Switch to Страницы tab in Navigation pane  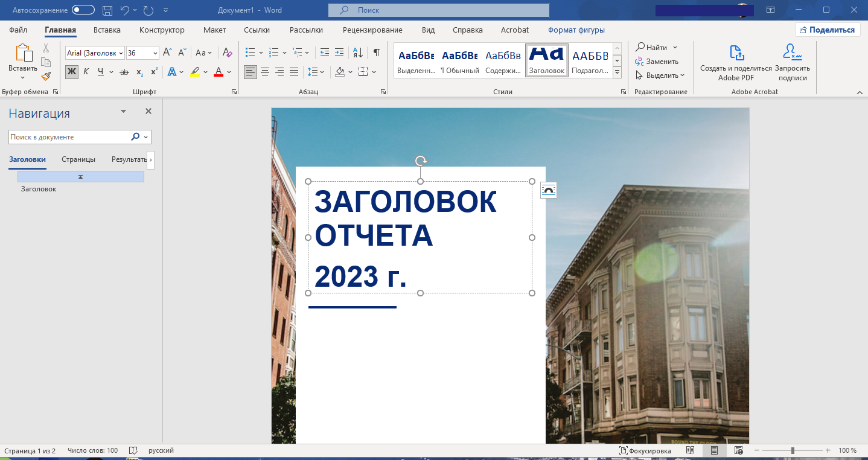78,159
